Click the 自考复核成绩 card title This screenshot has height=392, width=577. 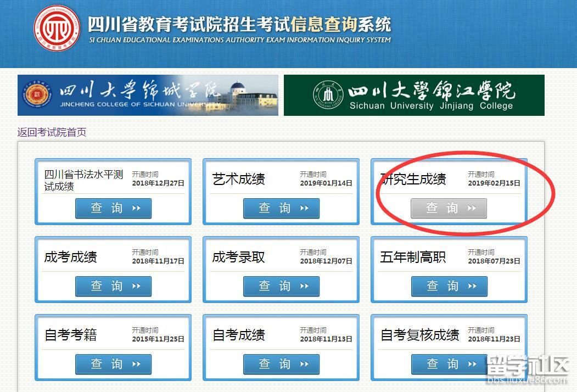click(420, 335)
